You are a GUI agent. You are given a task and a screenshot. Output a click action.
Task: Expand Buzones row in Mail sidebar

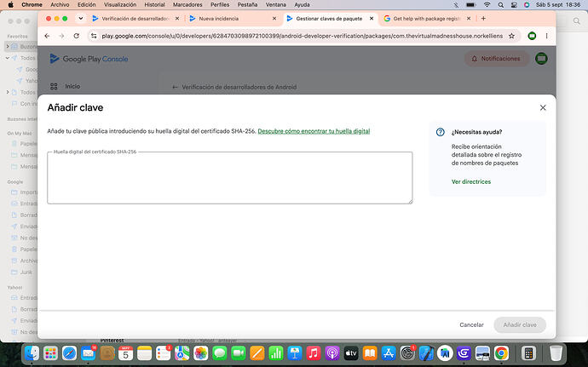tap(7, 47)
